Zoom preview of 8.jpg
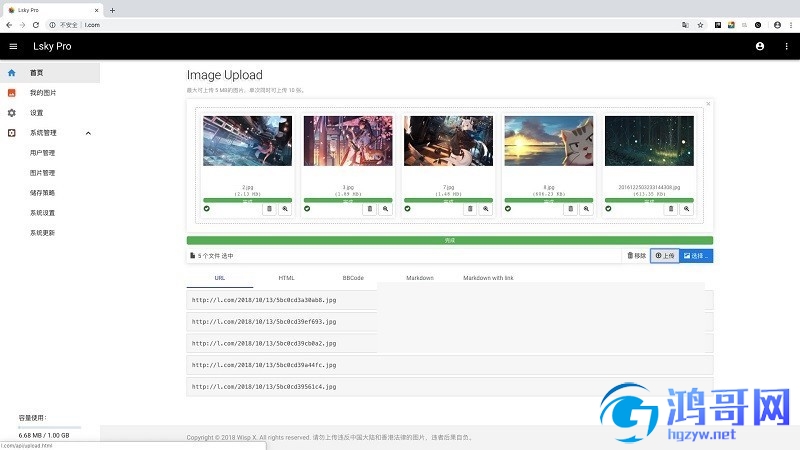Image resolution: width=800 pixels, height=450 pixels. coord(586,209)
